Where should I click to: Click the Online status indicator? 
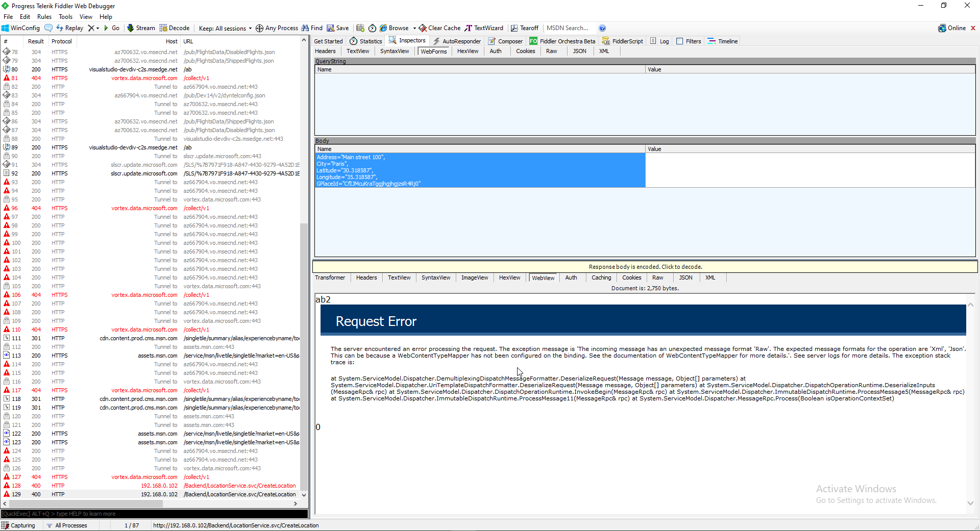[952, 28]
